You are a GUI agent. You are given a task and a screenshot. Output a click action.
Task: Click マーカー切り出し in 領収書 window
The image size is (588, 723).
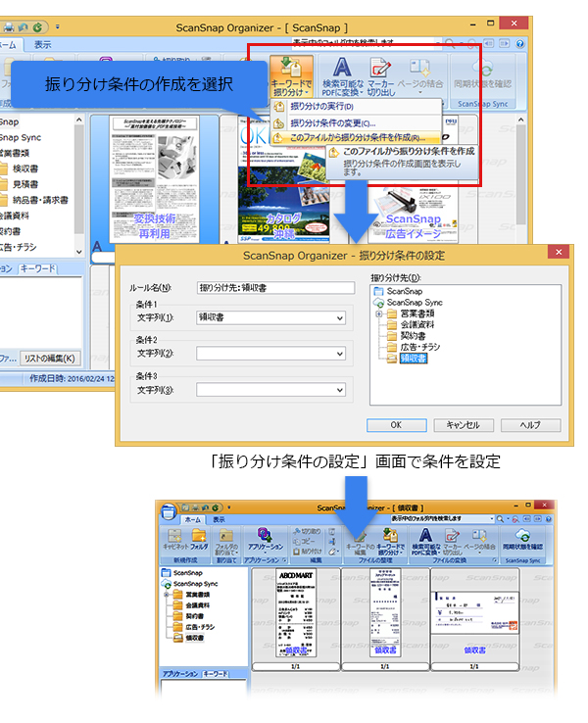452,542
